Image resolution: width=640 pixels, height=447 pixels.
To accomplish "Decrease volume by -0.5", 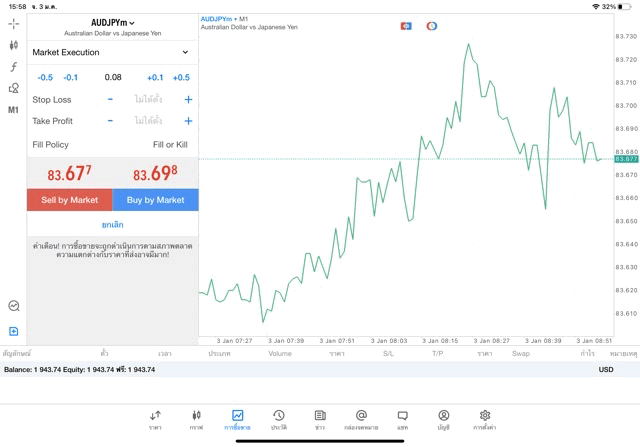I will (x=45, y=78).
